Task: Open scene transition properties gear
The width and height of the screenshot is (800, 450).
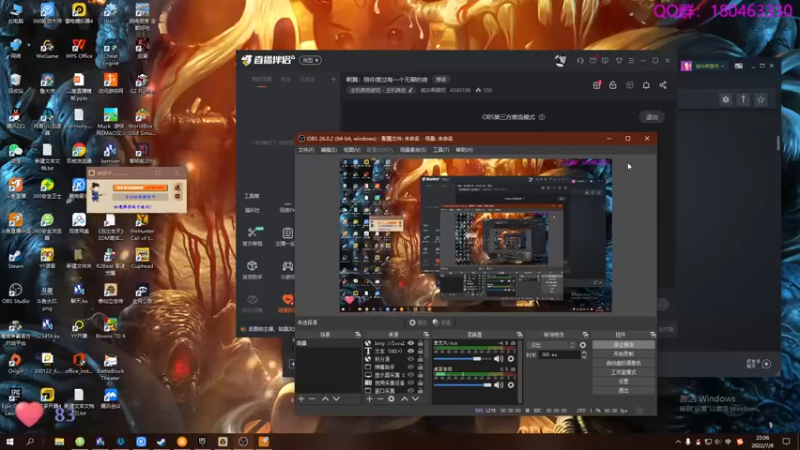Action: coord(583,345)
